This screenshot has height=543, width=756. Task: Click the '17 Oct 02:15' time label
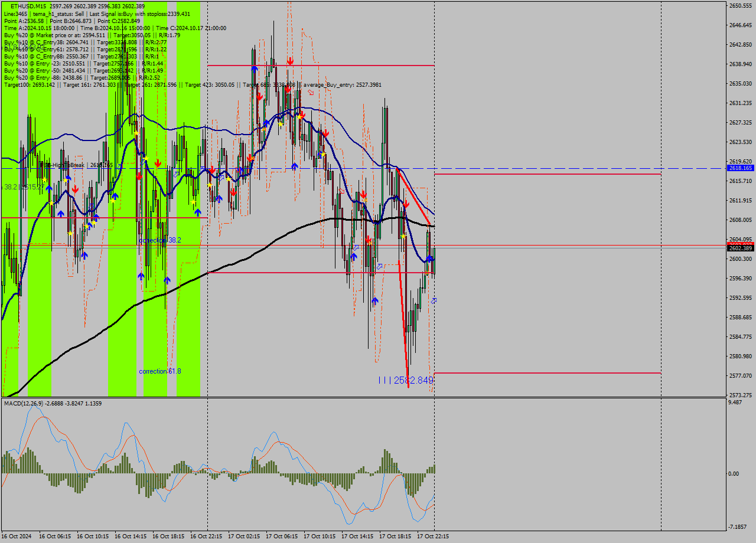coord(244,537)
